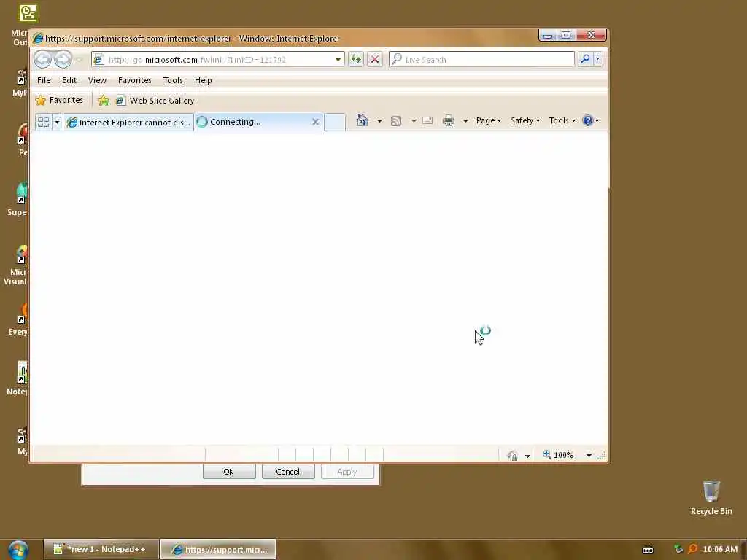
Task: Expand the Home button dropdown arrow
Action: pos(379,121)
